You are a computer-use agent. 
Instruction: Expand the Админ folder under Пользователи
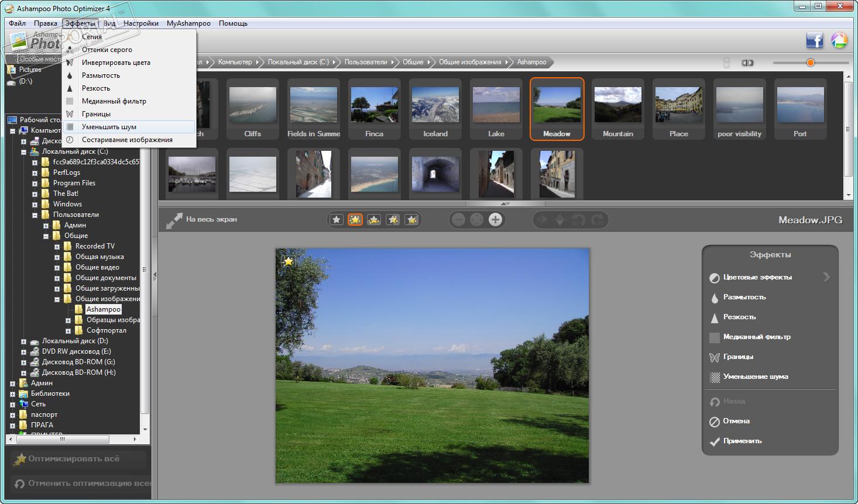click(x=46, y=226)
